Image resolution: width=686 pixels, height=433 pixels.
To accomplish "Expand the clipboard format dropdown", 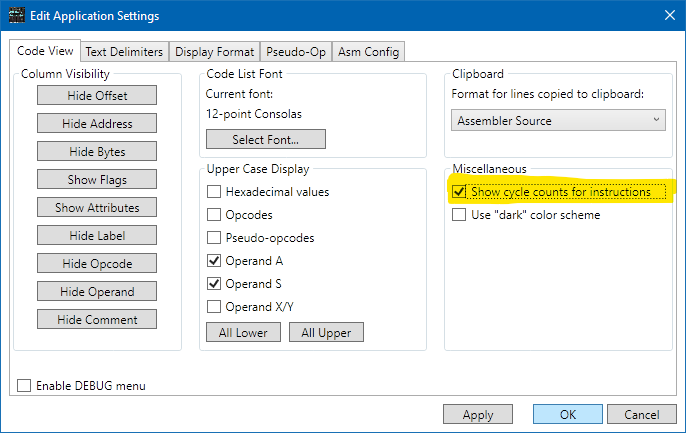I will click(558, 121).
